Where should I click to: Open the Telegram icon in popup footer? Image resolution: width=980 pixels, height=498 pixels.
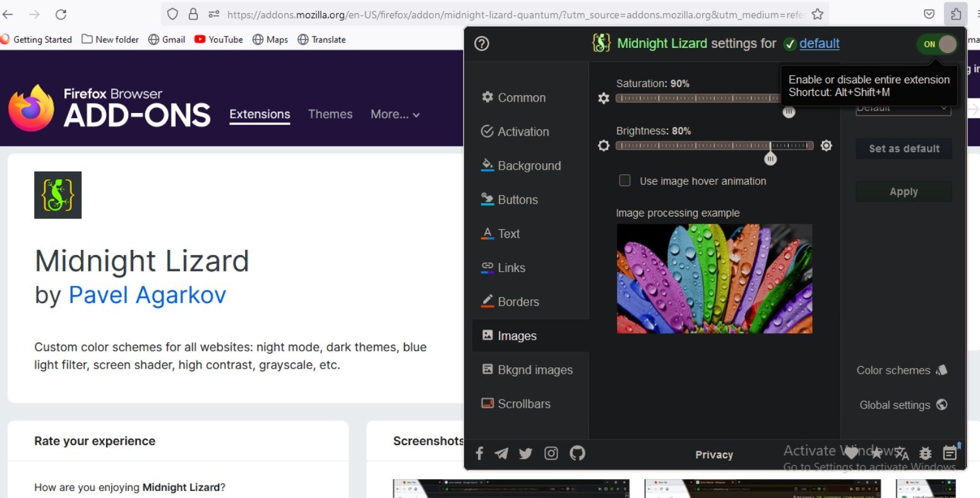pyautogui.click(x=501, y=453)
